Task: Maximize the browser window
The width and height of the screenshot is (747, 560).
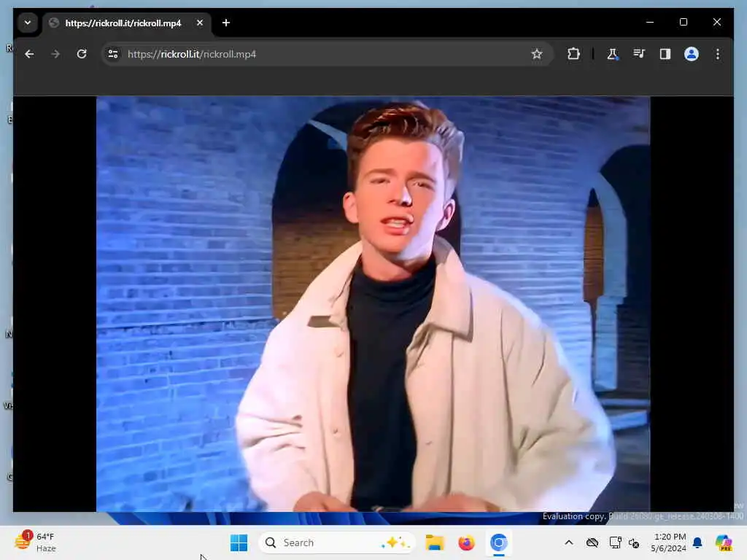Action: tap(683, 22)
